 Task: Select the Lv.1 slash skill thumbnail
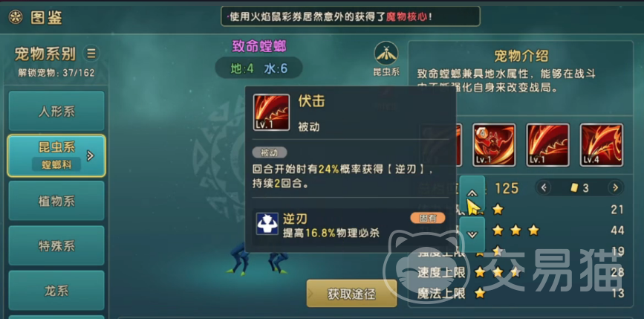pos(548,145)
